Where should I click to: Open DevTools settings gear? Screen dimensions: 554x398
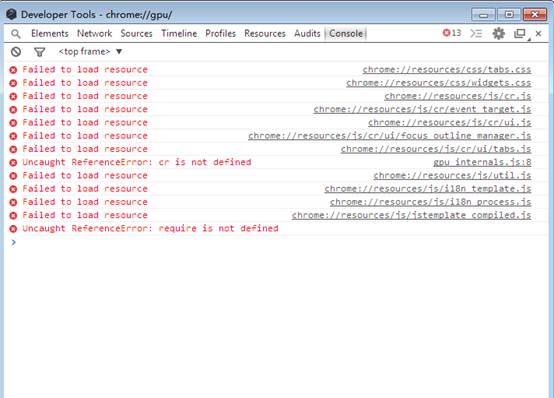(499, 34)
